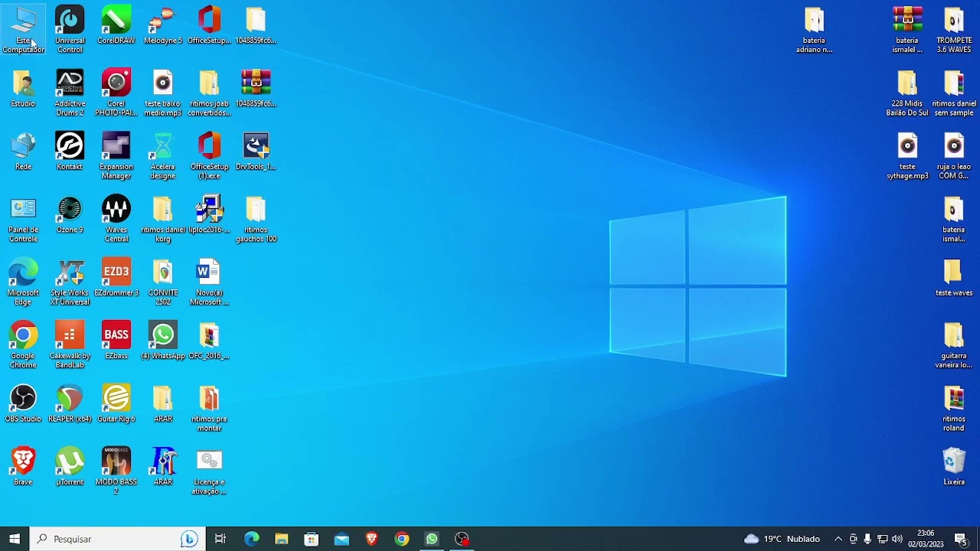Select the Style Works XT Universal icon
The image size is (980, 551).
(x=70, y=282)
